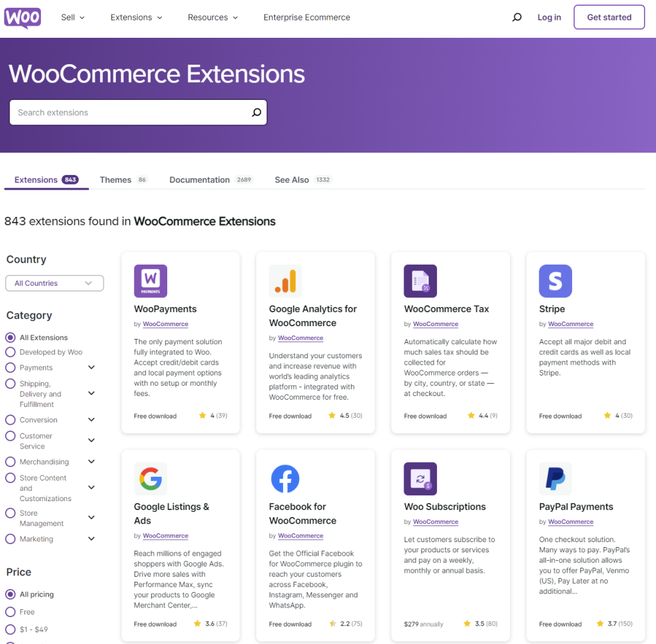Choose the Free pricing option
Image resolution: width=656 pixels, height=644 pixels.
point(10,612)
